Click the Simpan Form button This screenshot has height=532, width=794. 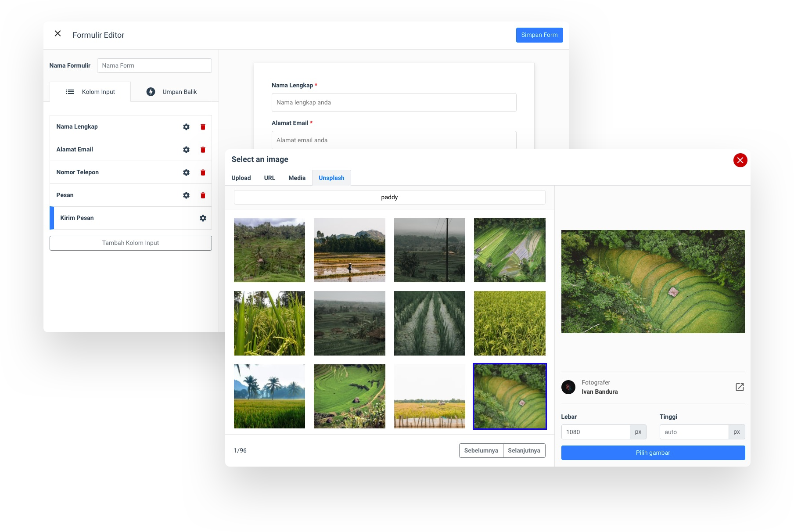[539, 35]
